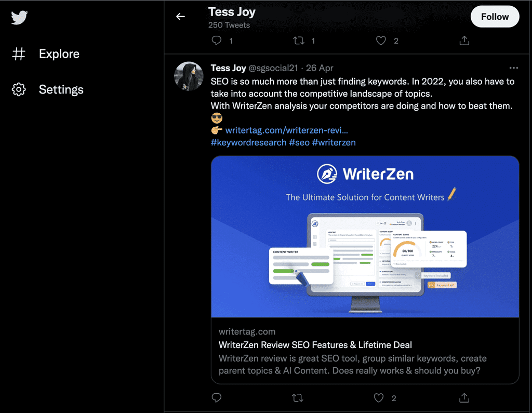Open Explore from the hashtag icon

pyautogui.click(x=19, y=54)
